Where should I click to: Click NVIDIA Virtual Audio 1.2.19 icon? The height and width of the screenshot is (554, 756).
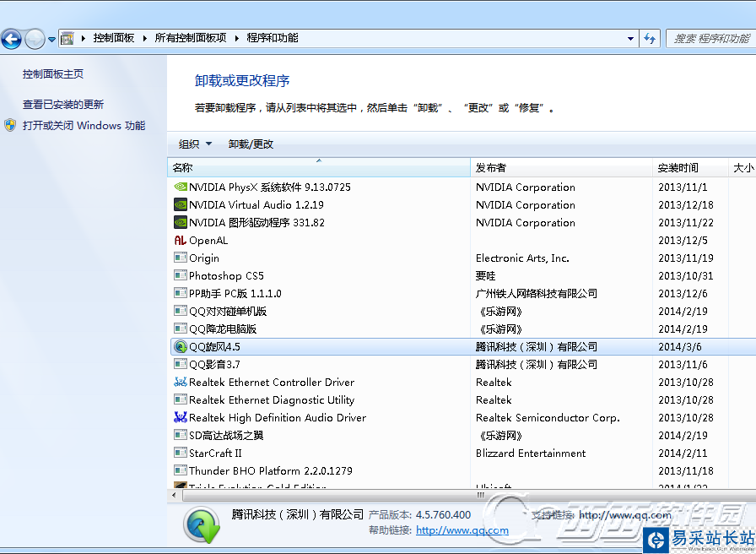(181, 204)
